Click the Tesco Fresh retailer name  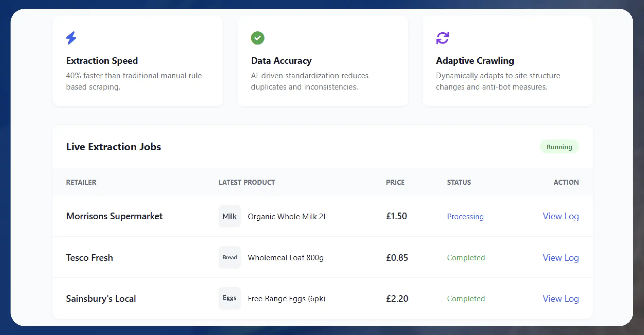point(89,258)
